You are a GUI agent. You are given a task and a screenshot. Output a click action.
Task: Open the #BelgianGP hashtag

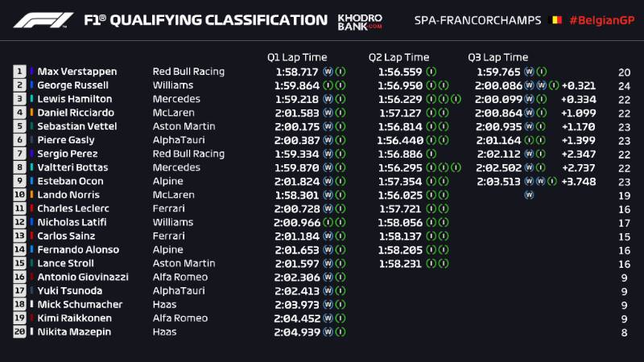(598, 20)
